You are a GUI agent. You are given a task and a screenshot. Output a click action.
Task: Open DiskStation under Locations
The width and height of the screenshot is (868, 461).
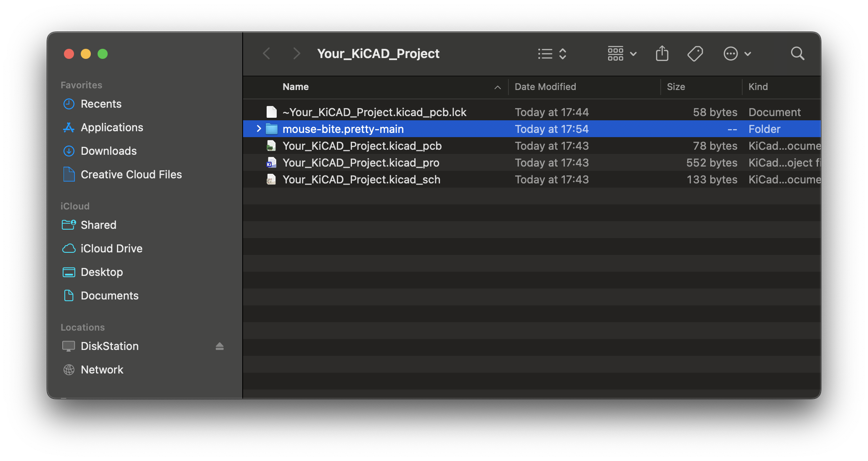pos(109,346)
